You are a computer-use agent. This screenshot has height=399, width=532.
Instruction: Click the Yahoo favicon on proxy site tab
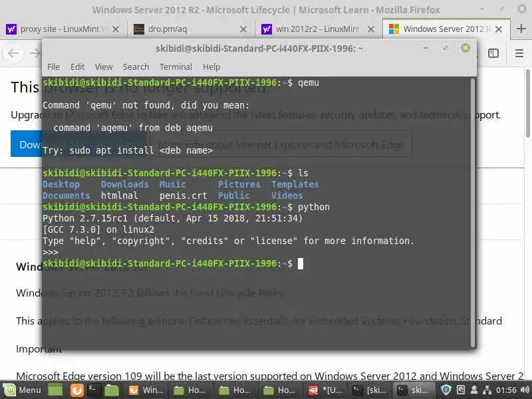tap(11, 29)
